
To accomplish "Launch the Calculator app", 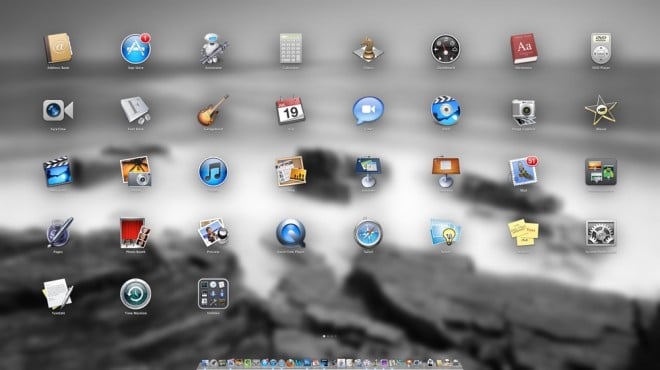I will click(x=290, y=49).
